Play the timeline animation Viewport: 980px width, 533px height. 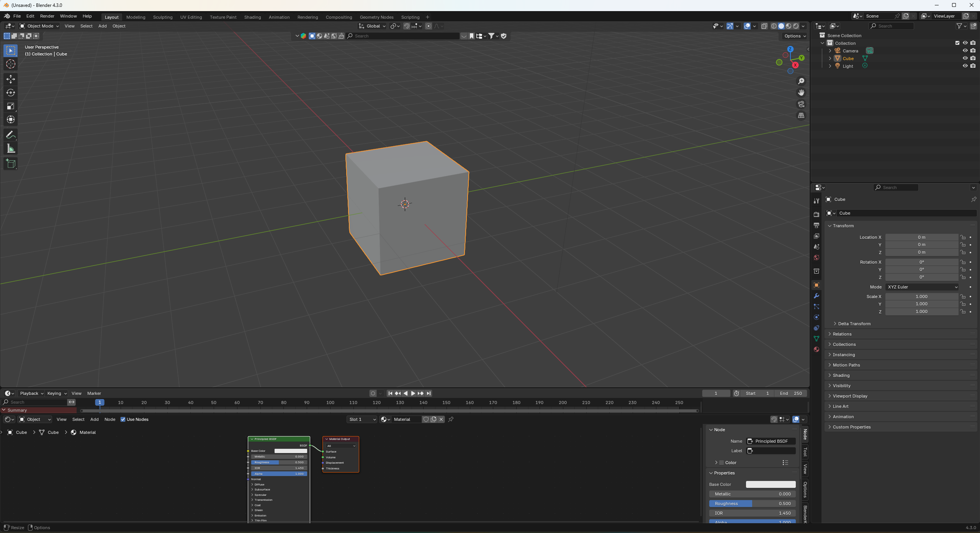[413, 393]
